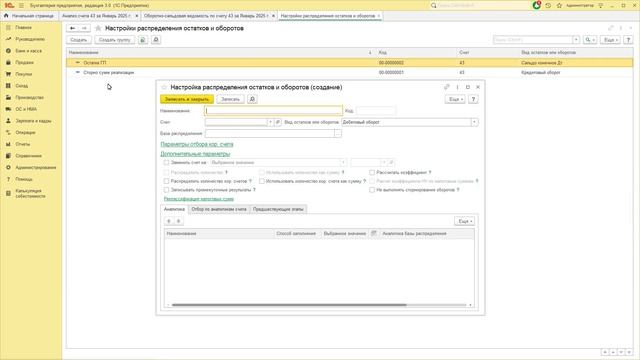Toggle Использовать количество кор. счета как сумму
This screenshot has width=640, height=360.
(262, 181)
